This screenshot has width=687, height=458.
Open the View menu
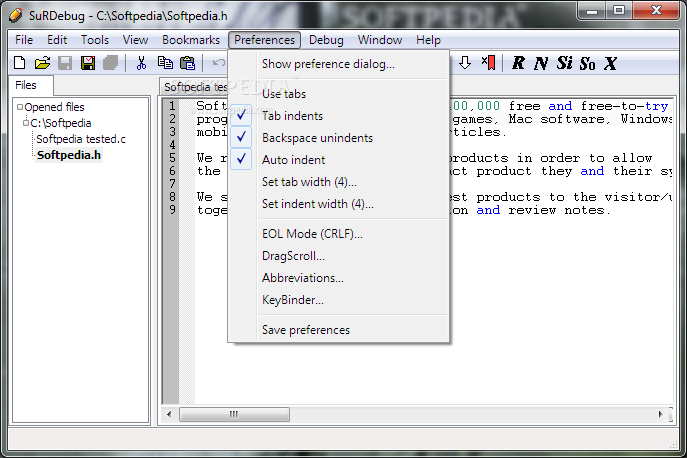tap(135, 40)
